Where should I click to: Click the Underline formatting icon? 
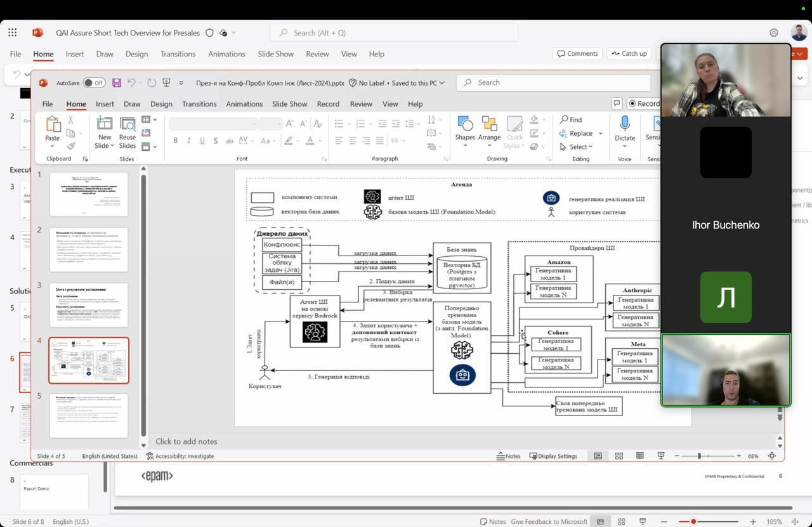202,141
